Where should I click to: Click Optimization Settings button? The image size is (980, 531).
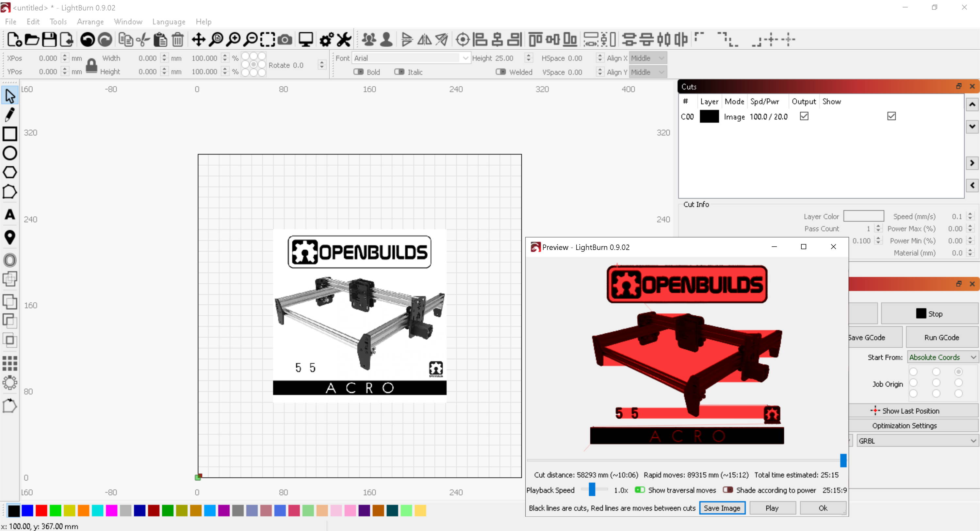(x=904, y=425)
